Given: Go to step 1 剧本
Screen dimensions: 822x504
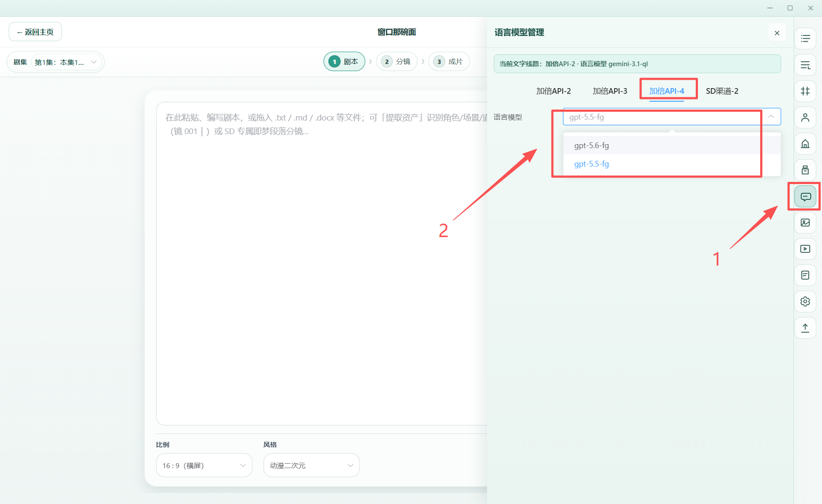Looking at the screenshot, I should [344, 61].
